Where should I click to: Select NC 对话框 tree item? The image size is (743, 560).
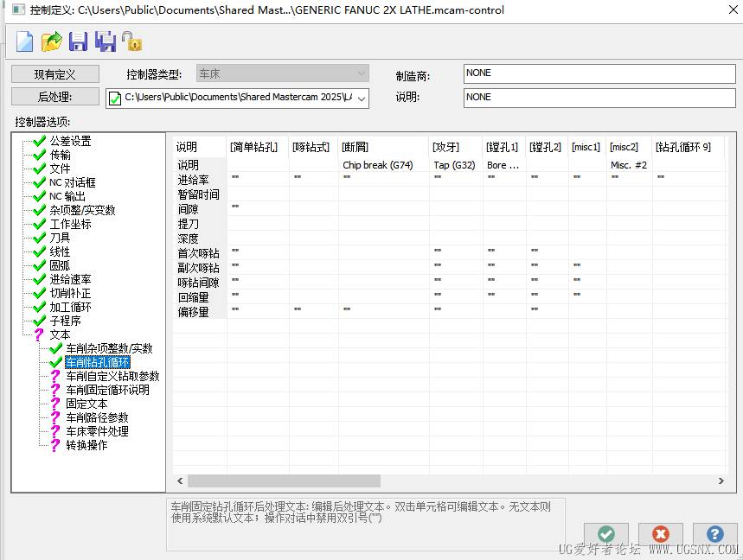(x=73, y=182)
